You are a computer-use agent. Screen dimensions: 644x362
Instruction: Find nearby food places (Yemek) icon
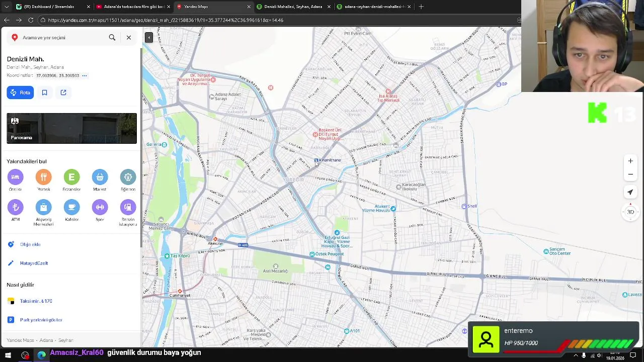(x=44, y=177)
